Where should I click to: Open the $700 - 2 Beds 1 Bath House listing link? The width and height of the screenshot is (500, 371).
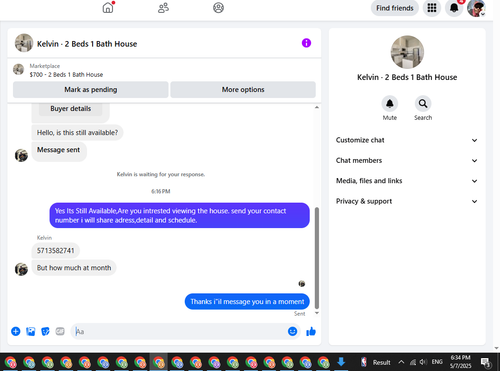point(66,75)
